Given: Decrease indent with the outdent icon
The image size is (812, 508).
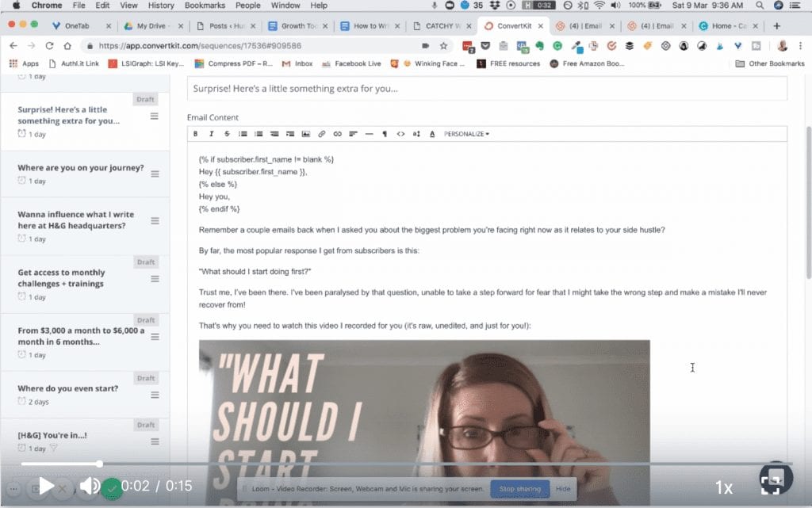Looking at the screenshot, I should pos(274,134).
